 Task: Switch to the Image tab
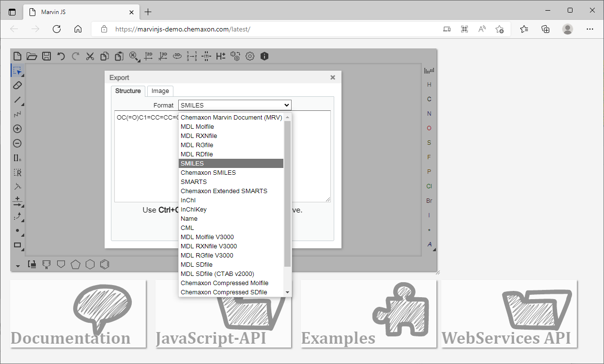pyautogui.click(x=160, y=91)
